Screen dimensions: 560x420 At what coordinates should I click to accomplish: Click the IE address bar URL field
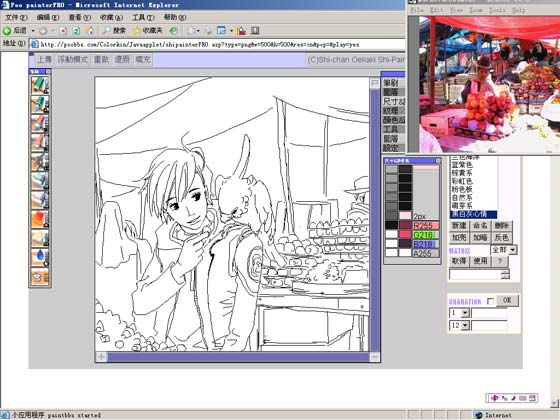click(x=217, y=44)
